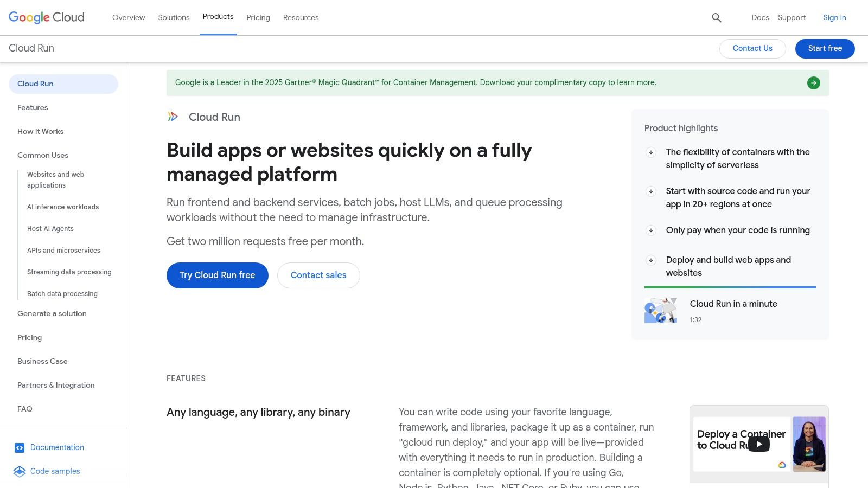Expand the Start with source code highlight
This screenshot has height=488, width=868.
click(x=651, y=191)
